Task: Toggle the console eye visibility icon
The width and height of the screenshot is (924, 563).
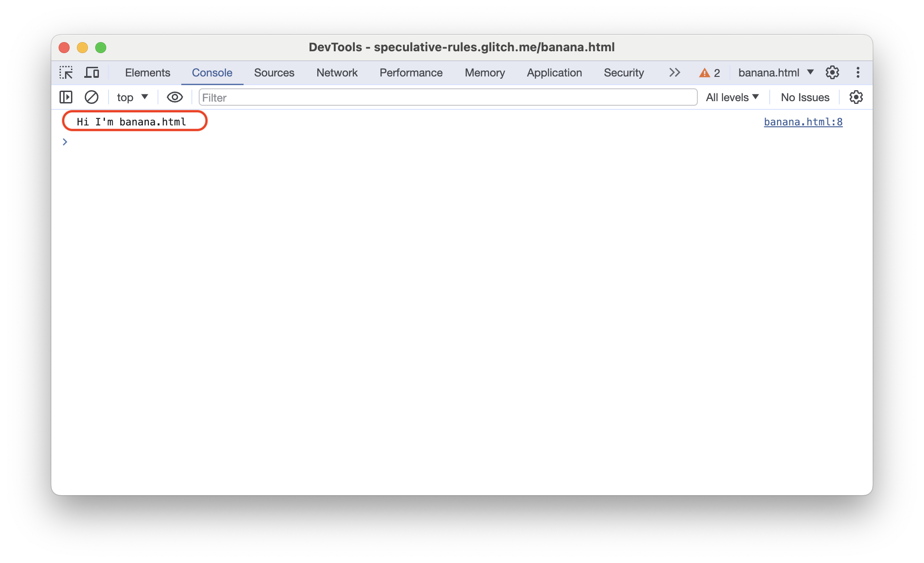Action: click(173, 97)
